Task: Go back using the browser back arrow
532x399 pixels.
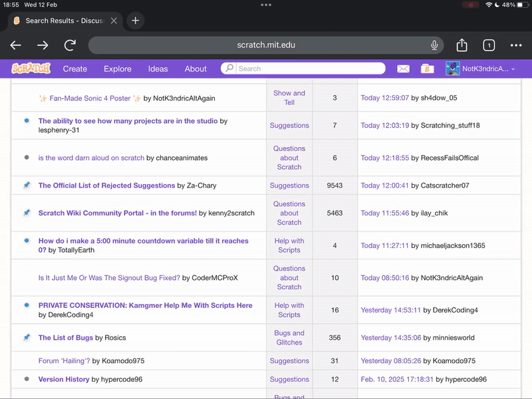Action: tap(16, 45)
